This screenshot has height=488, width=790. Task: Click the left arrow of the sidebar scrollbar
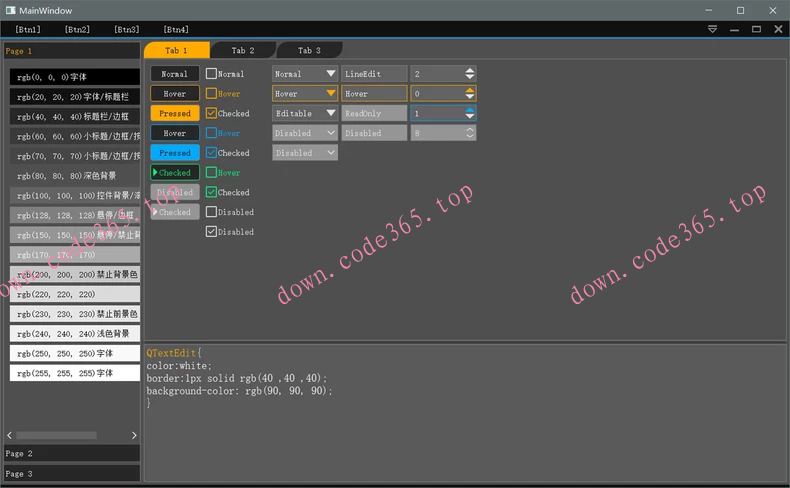[10, 435]
